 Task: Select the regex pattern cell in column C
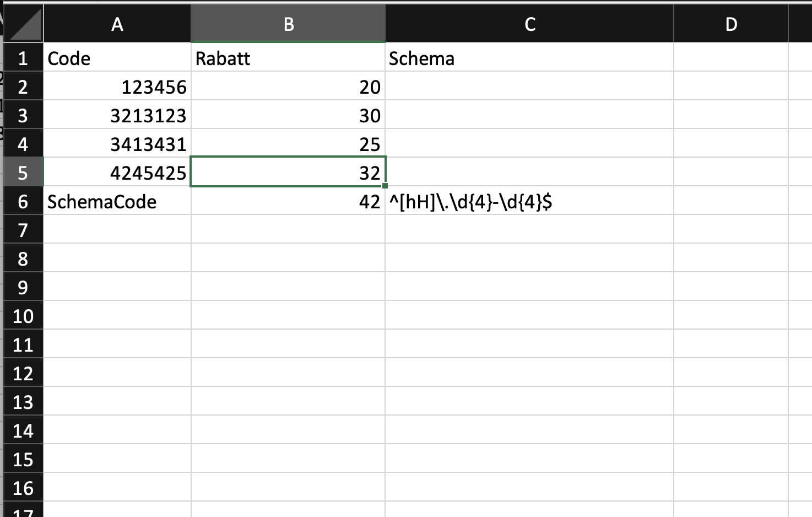coord(529,202)
